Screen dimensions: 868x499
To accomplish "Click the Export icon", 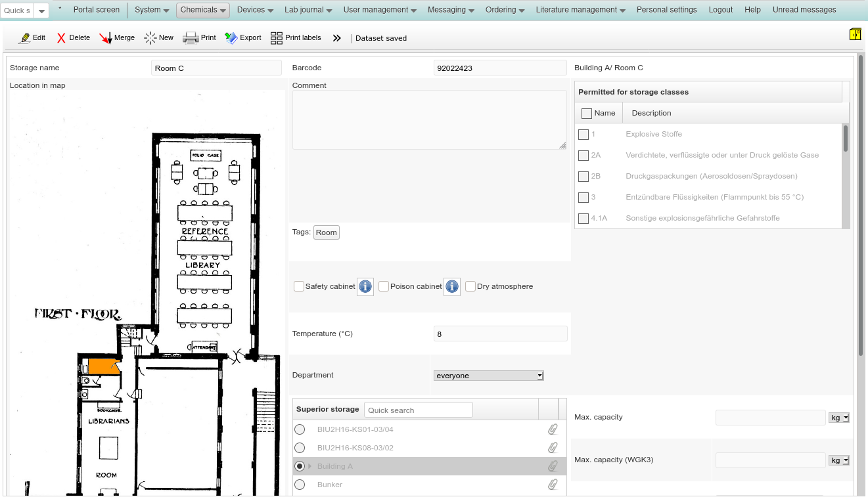I will [231, 38].
